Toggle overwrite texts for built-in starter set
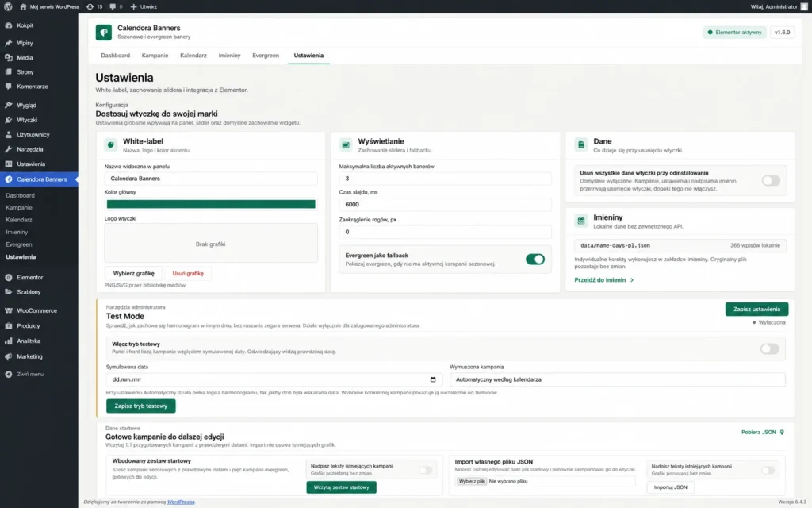The image size is (812, 508). [426, 470]
